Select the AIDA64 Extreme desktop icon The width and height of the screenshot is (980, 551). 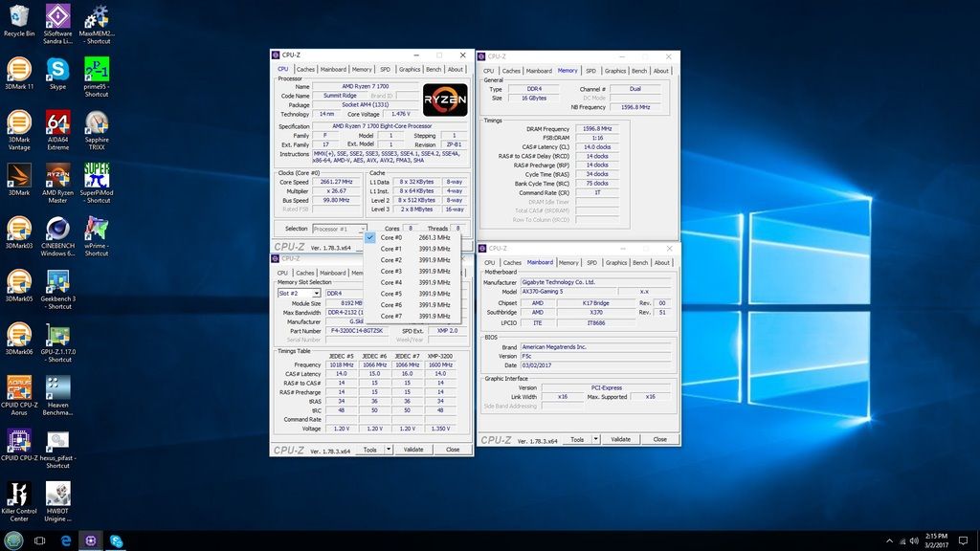pyautogui.click(x=57, y=130)
